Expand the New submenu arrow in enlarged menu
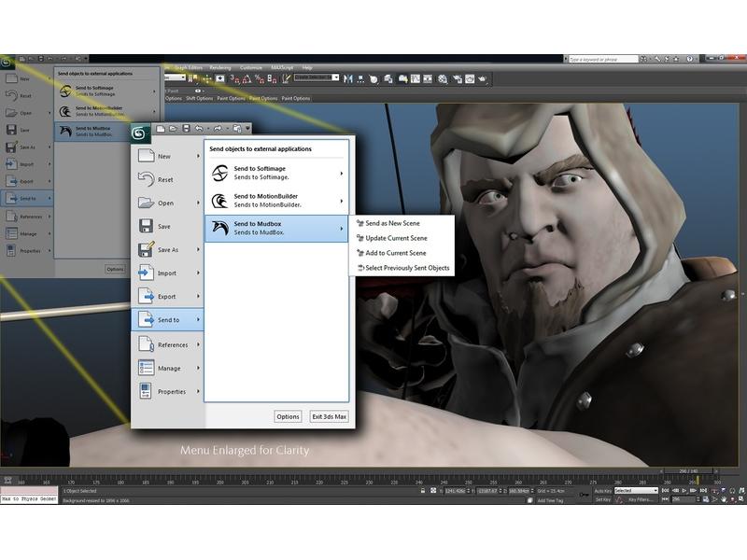 198,156
